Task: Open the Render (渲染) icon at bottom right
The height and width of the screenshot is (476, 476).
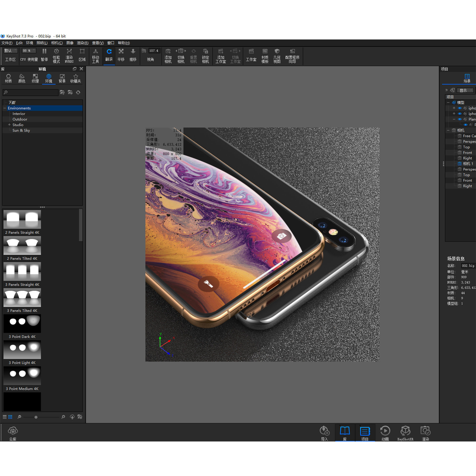Action: 426,431
